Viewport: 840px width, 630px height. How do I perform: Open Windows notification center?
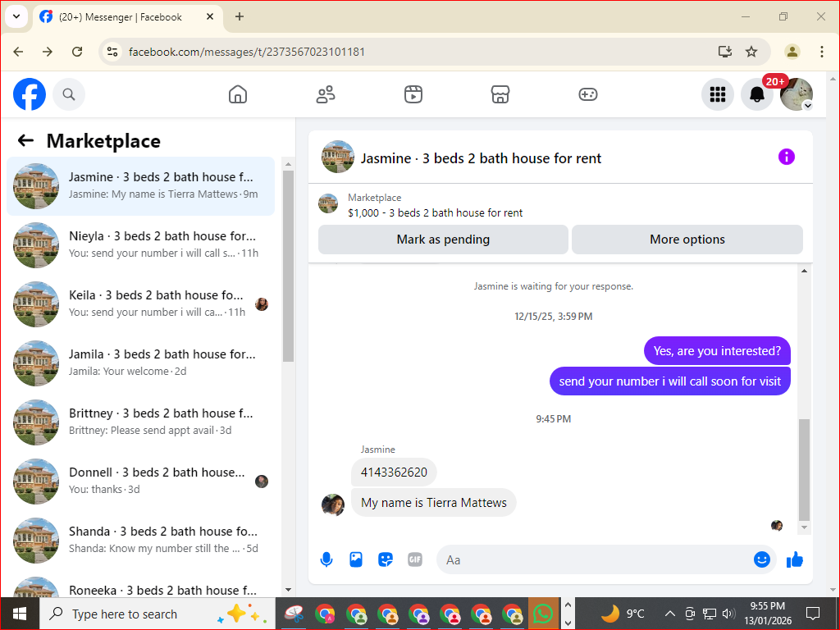pyautogui.click(x=813, y=614)
